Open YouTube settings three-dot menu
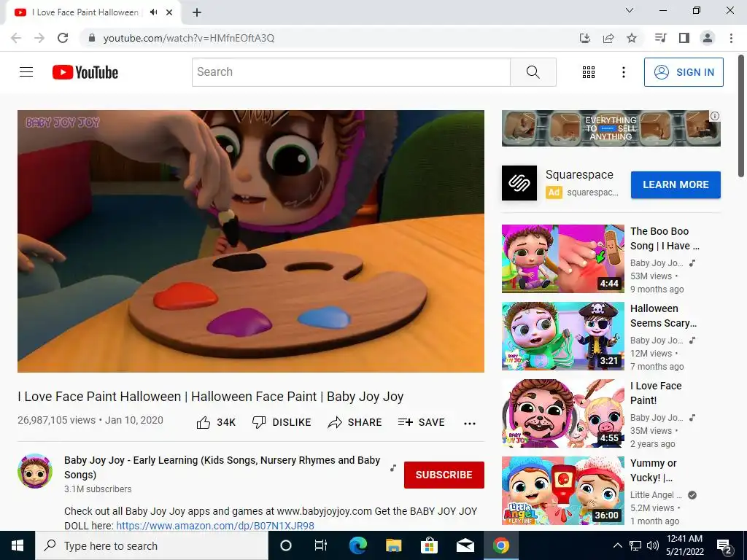747x560 pixels. tap(623, 72)
